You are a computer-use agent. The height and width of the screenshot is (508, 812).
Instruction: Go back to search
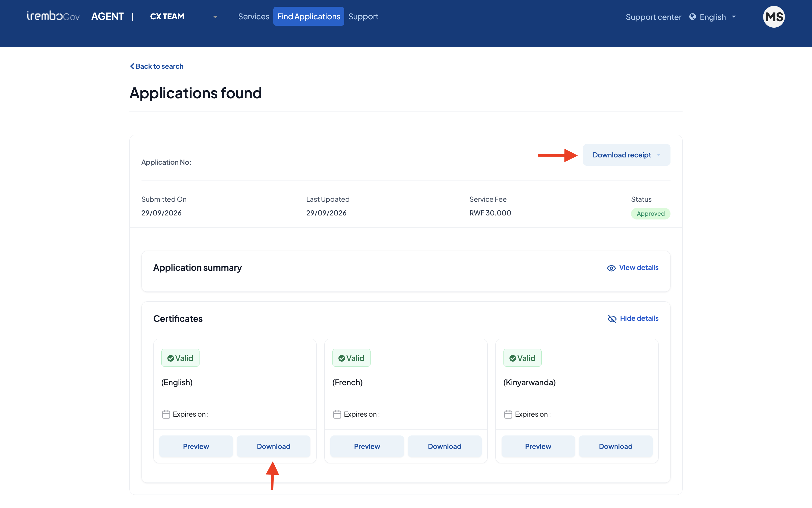point(157,66)
